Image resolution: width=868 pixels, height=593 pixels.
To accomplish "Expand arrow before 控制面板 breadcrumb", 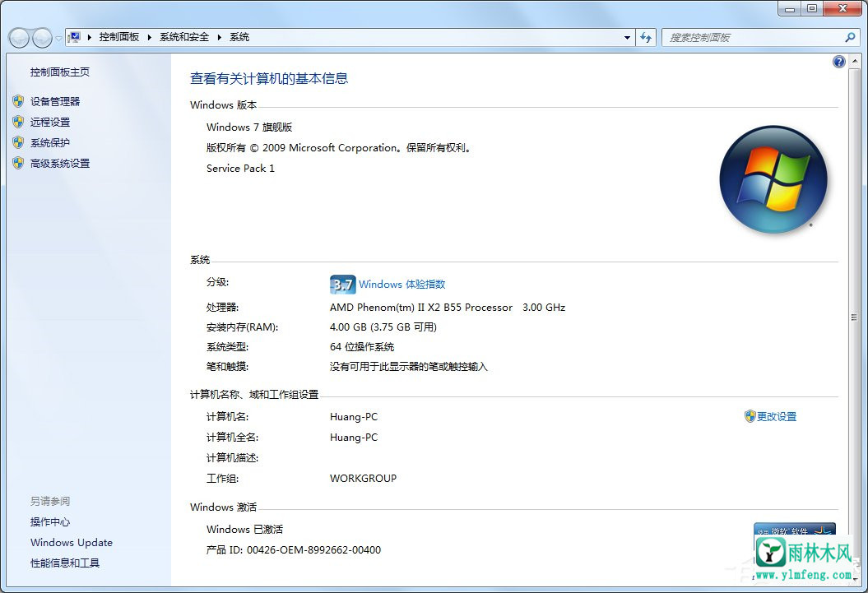I will (x=89, y=37).
